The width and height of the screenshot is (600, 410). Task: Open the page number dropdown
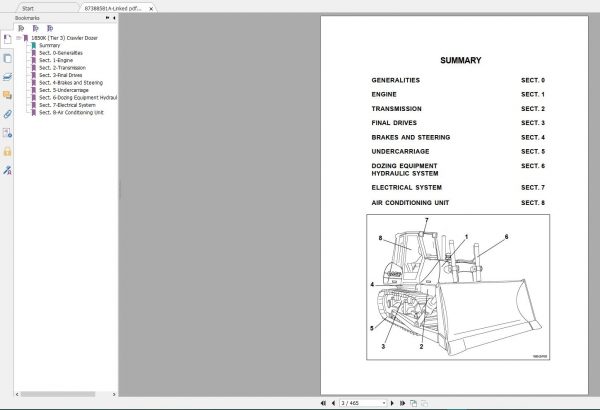(x=384, y=403)
